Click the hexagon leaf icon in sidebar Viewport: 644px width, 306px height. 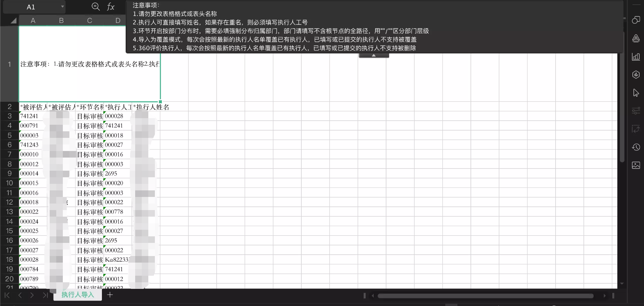[636, 74]
